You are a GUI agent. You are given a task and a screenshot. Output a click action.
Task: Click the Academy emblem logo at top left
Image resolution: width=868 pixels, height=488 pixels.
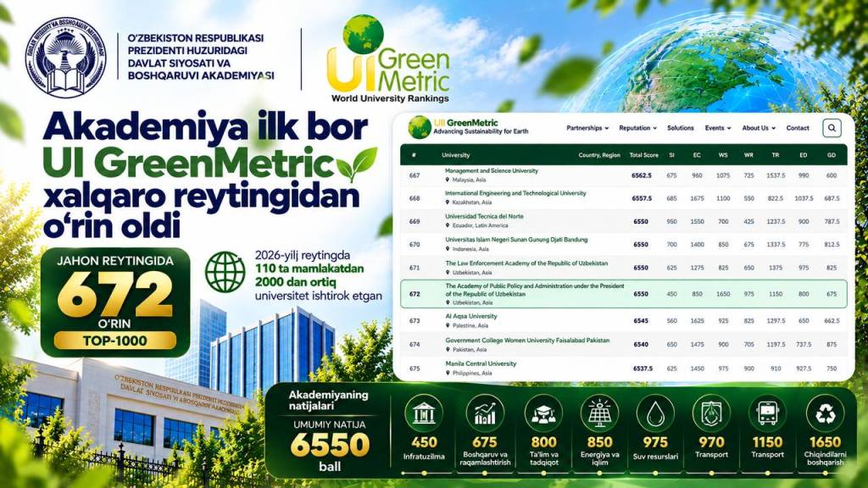pos(66,57)
